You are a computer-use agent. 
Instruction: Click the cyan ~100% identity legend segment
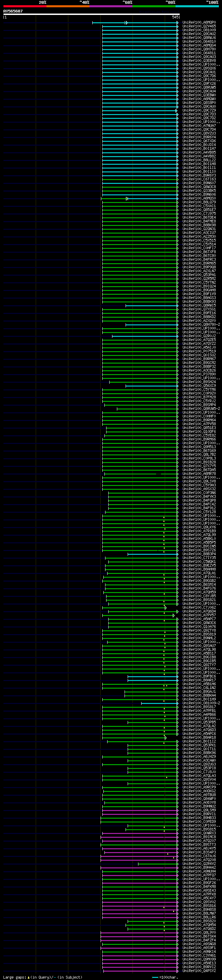coord(197,6)
